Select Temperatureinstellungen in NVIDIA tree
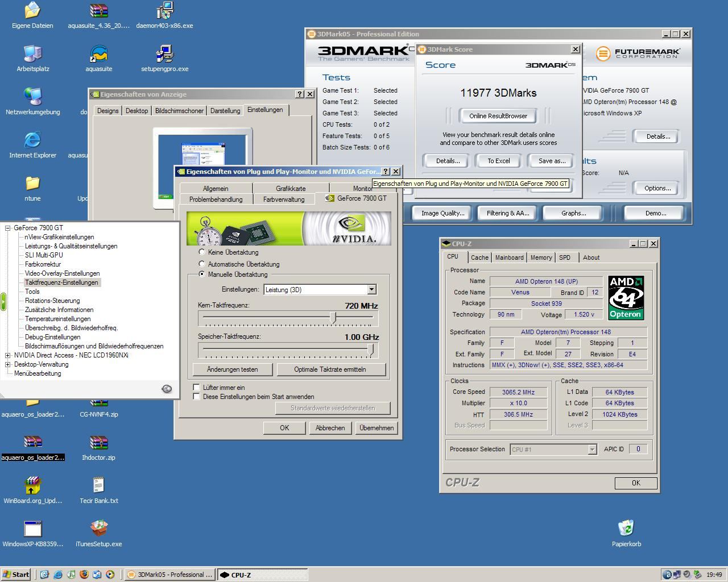728x582 pixels. click(x=59, y=319)
